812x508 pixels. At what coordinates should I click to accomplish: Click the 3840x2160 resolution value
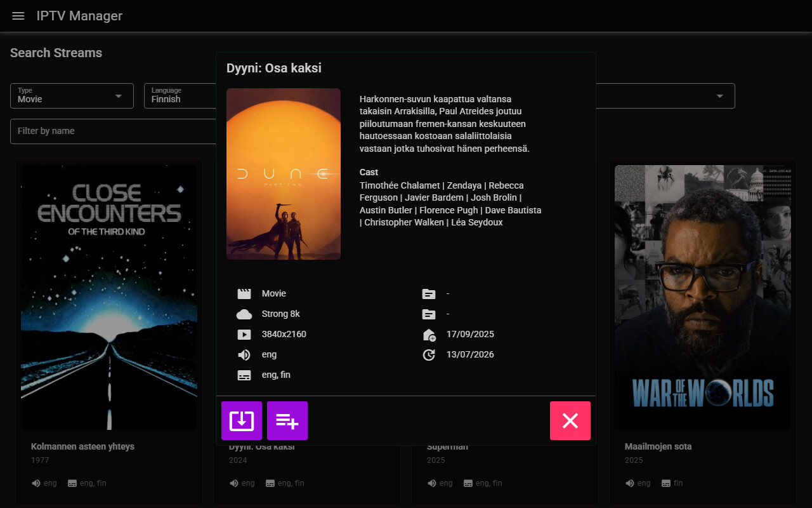coord(284,334)
